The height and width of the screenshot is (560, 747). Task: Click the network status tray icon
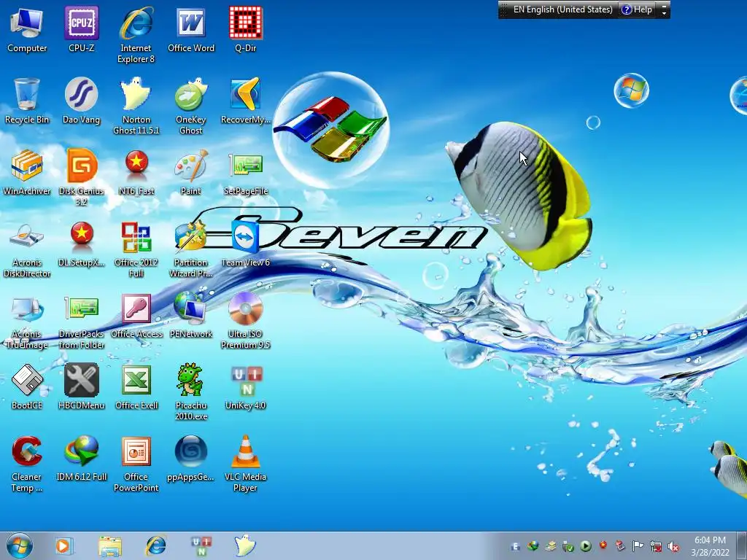[x=656, y=547]
